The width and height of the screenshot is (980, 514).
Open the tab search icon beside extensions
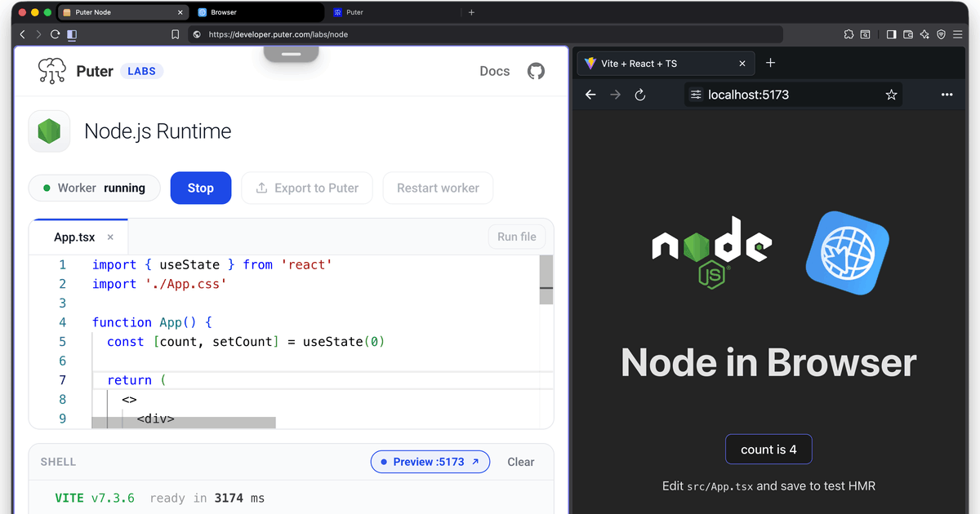pyautogui.click(x=865, y=34)
